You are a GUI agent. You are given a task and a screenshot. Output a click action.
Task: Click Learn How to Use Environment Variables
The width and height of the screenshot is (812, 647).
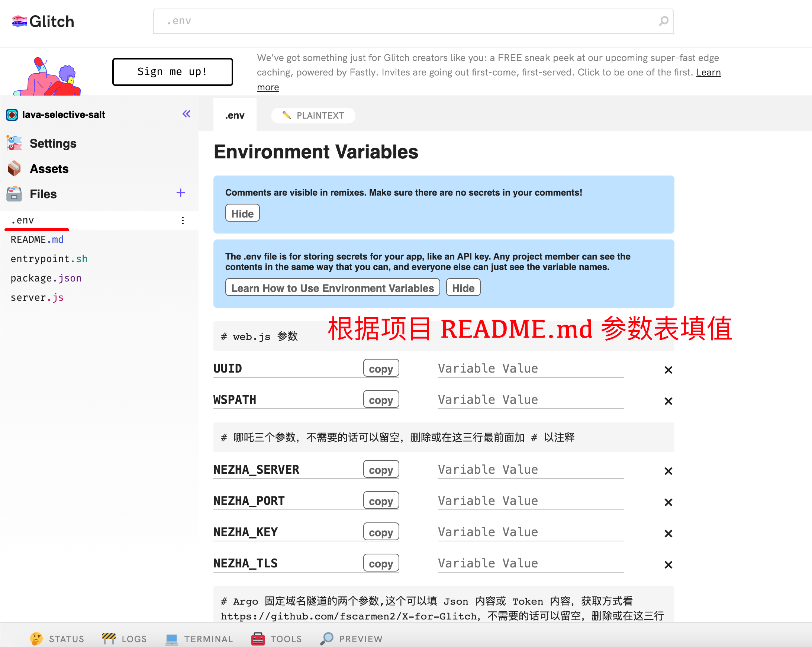[x=333, y=287]
